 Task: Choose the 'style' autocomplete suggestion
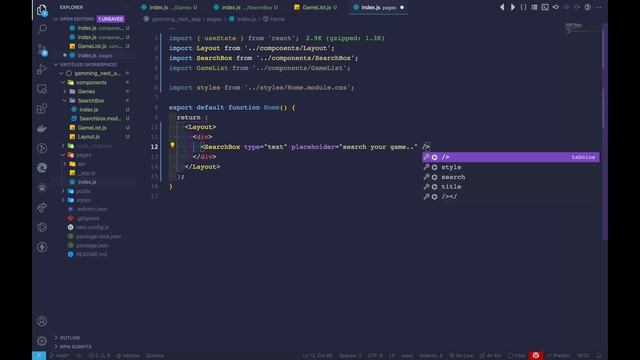pos(511,167)
